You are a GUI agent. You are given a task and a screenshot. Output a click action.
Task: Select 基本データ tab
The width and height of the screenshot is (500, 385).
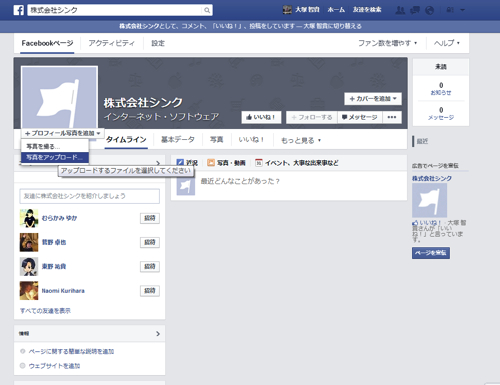178,140
